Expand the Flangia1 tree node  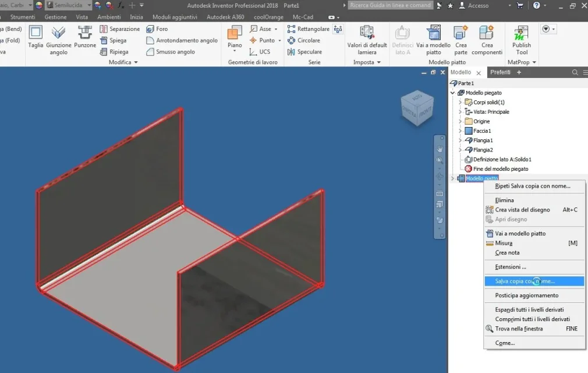click(x=460, y=140)
